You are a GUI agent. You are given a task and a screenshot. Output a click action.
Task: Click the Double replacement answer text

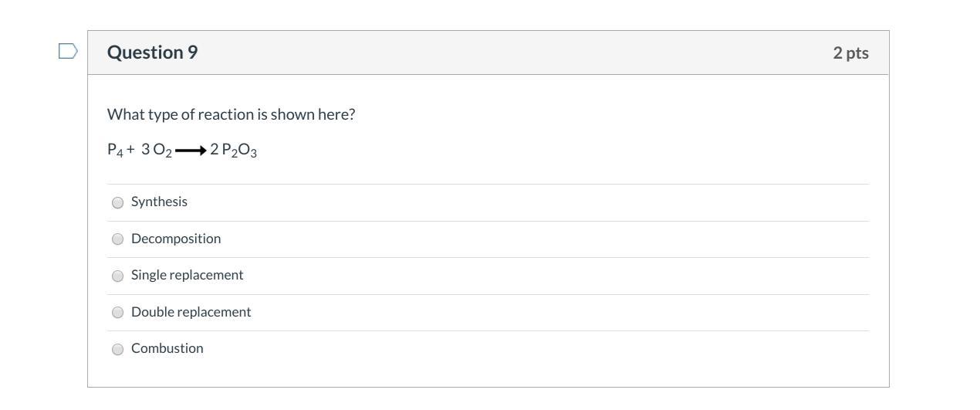pyautogui.click(x=191, y=312)
